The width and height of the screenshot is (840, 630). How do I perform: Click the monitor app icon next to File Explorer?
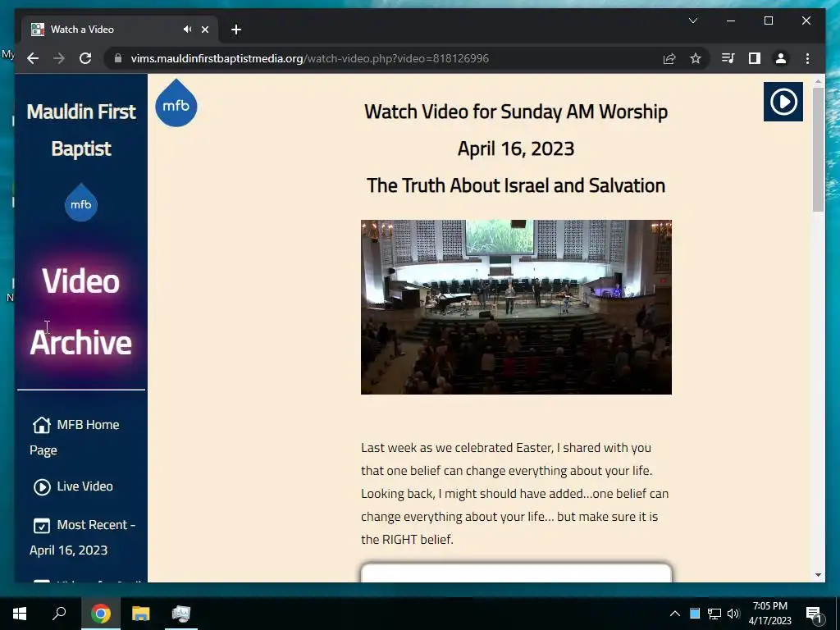[x=180, y=614]
